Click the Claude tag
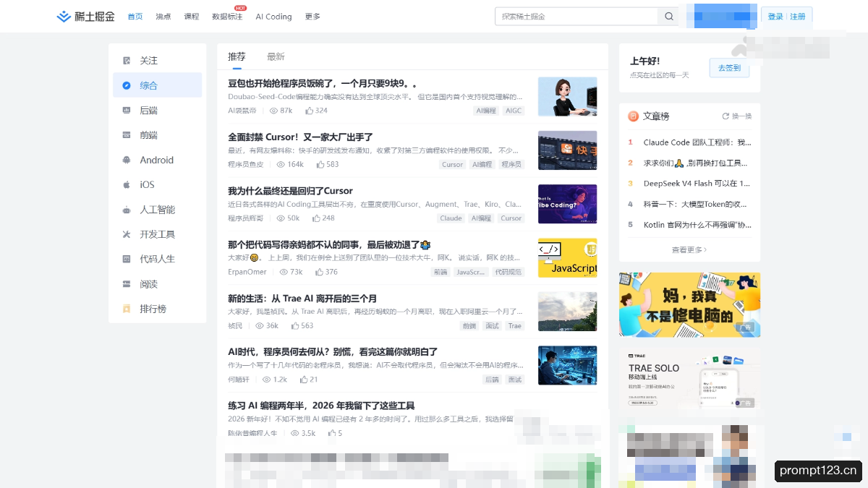868x488 pixels. coord(451,218)
